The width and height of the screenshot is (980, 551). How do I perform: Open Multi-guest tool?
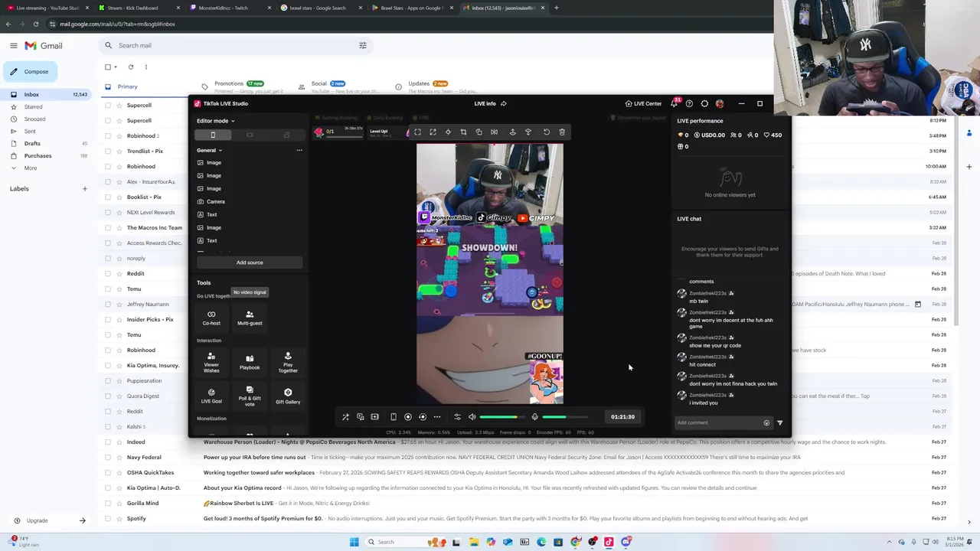(250, 318)
